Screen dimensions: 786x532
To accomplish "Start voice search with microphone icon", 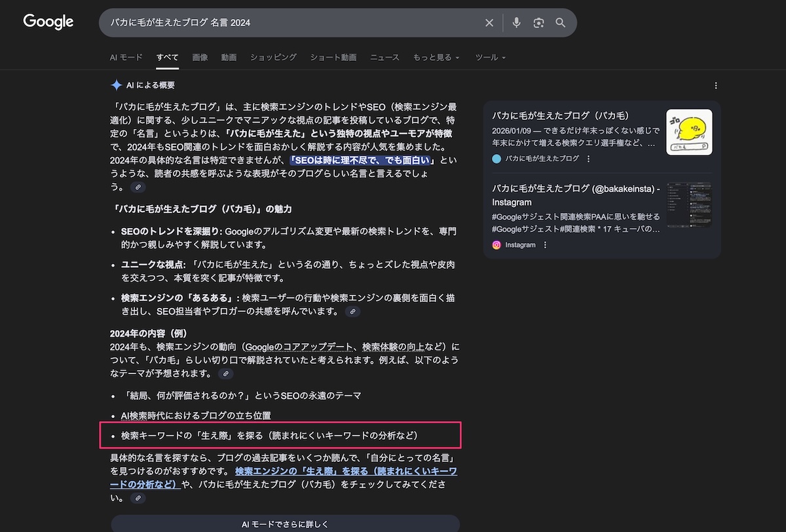I will 517,23.
